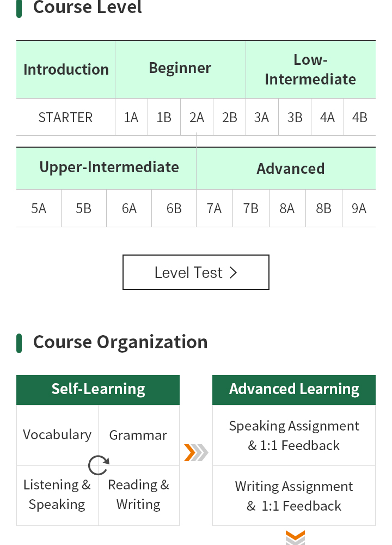Image resolution: width=392 pixels, height=545 pixels.
Task: Pick level 4B cell
Action: pyautogui.click(x=360, y=117)
